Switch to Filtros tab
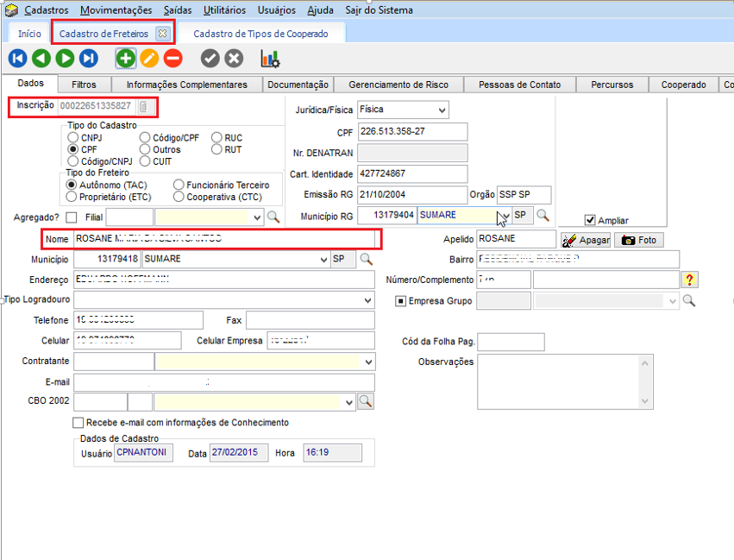The image size is (734, 560). (85, 85)
